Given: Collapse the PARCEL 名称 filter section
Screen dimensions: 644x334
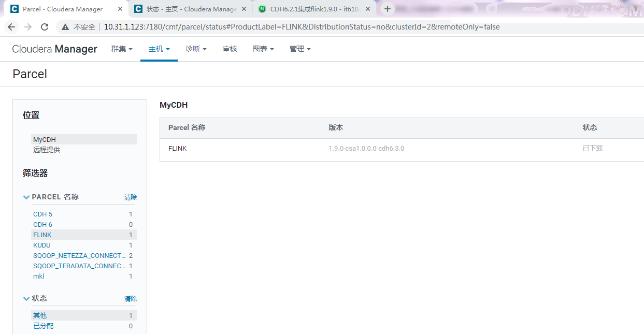Looking at the screenshot, I should click(x=26, y=197).
